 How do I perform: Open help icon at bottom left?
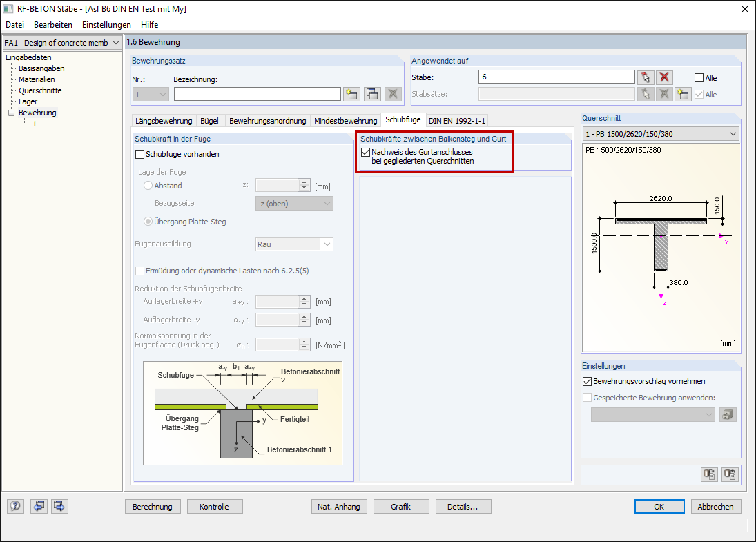coord(15,506)
